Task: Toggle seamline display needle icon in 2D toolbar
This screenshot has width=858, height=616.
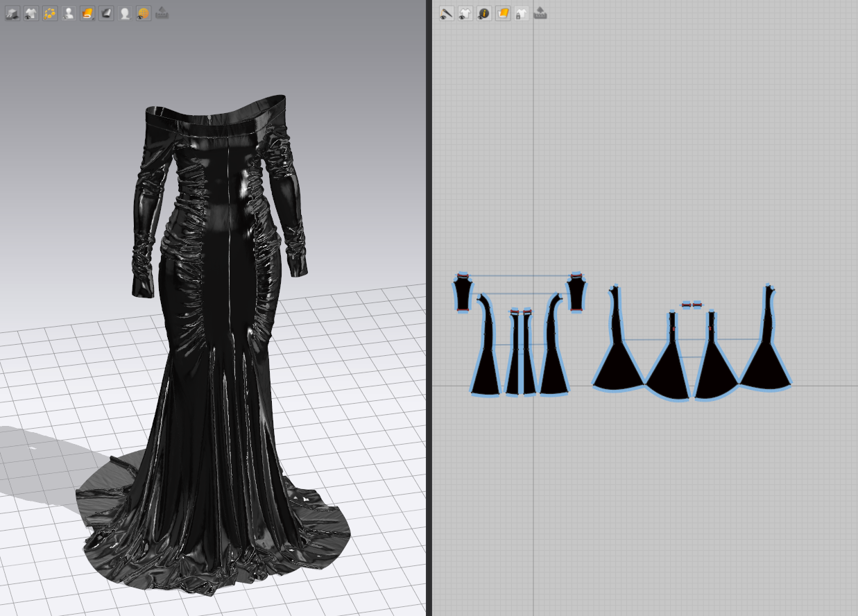Action: (x=447, y=13)
